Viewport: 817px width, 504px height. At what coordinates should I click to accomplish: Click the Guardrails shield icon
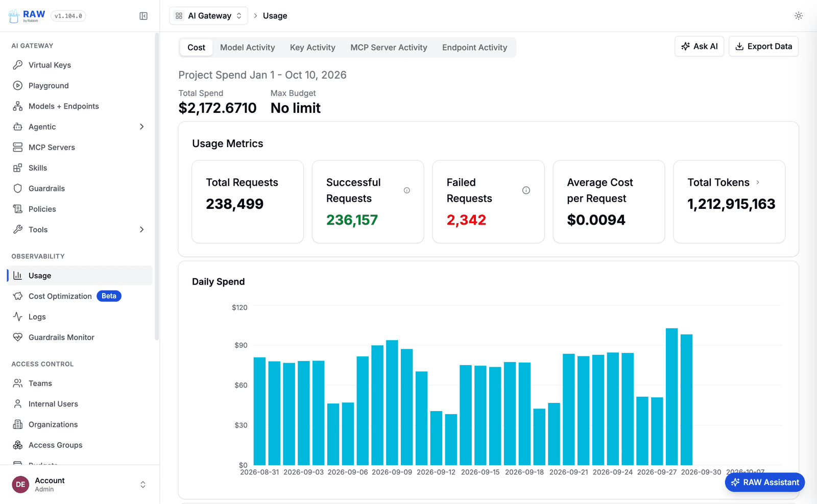pyautogui.click(x=18, y=188)
